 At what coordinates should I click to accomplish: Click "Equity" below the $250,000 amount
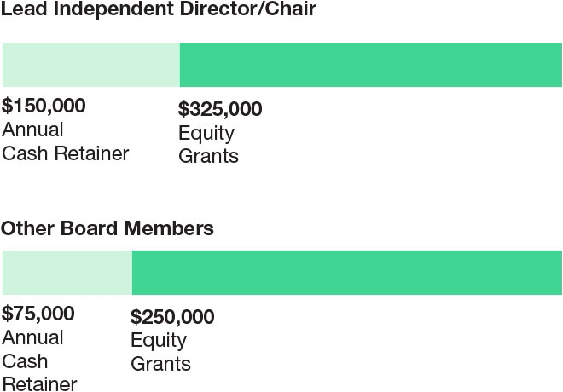(158, 341)
